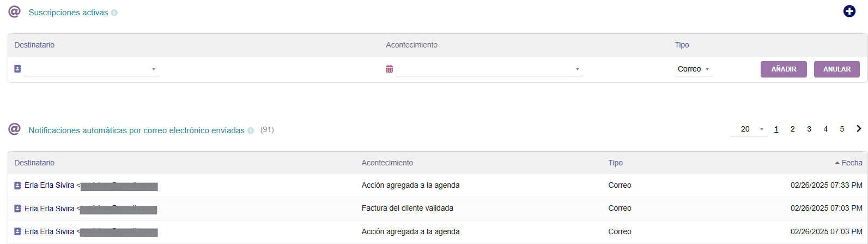Image resolution: width=868 pixels, height=244 pixels.
Task: Go to page 2 of notifications
Action: tap(792, 129)
